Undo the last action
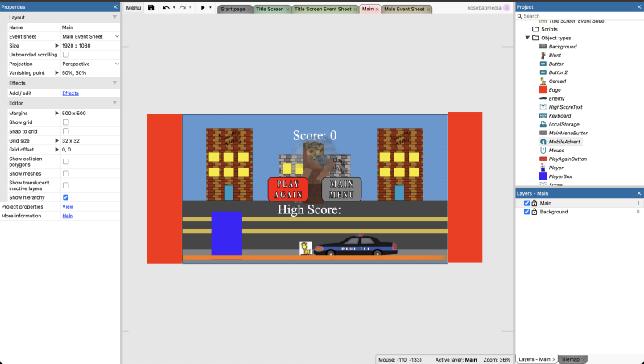This screenshot has height=364, width=644. pos(166,8)
